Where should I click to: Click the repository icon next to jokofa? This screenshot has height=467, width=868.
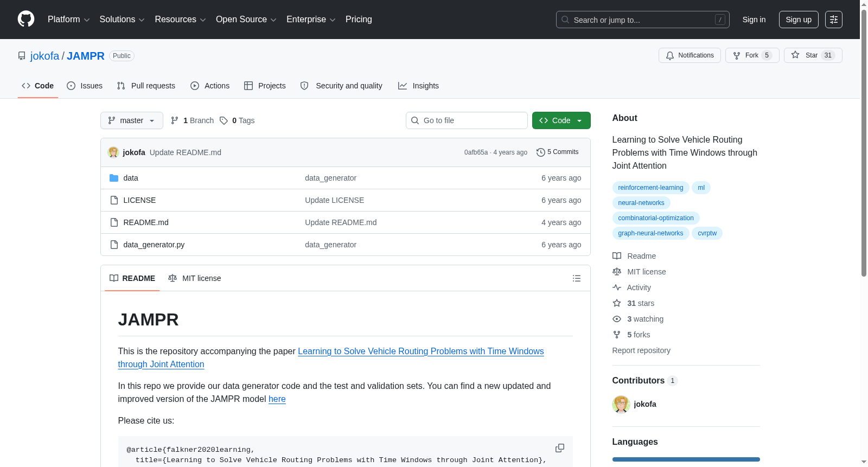[22, 56]
